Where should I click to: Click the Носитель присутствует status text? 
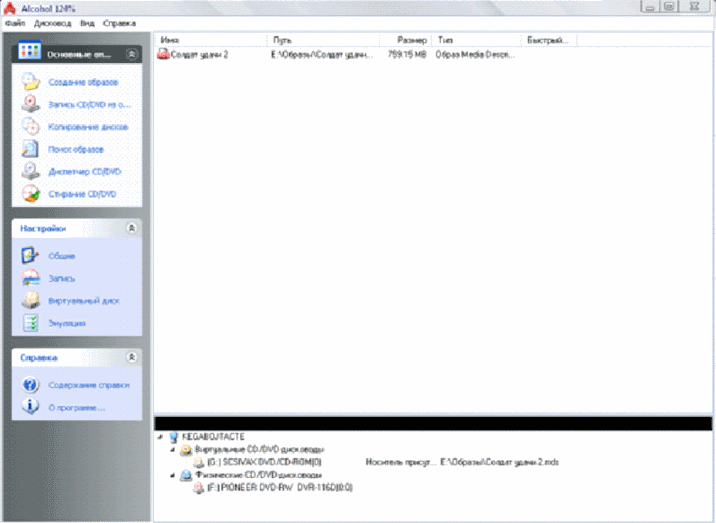400,463
